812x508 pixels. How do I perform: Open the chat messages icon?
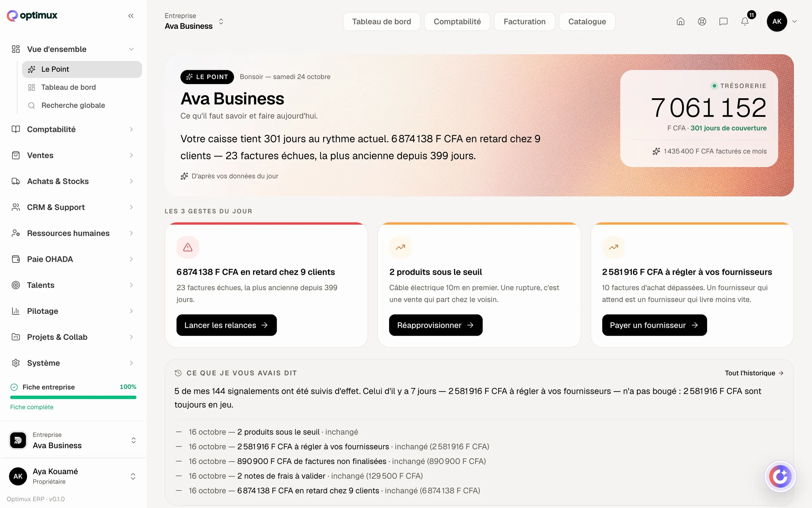pos(723,22)
